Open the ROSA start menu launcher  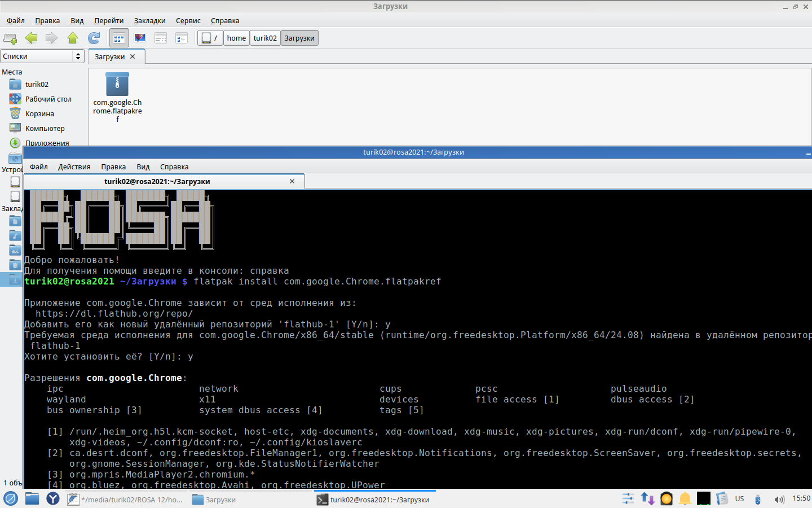click(x=11, y=499)
